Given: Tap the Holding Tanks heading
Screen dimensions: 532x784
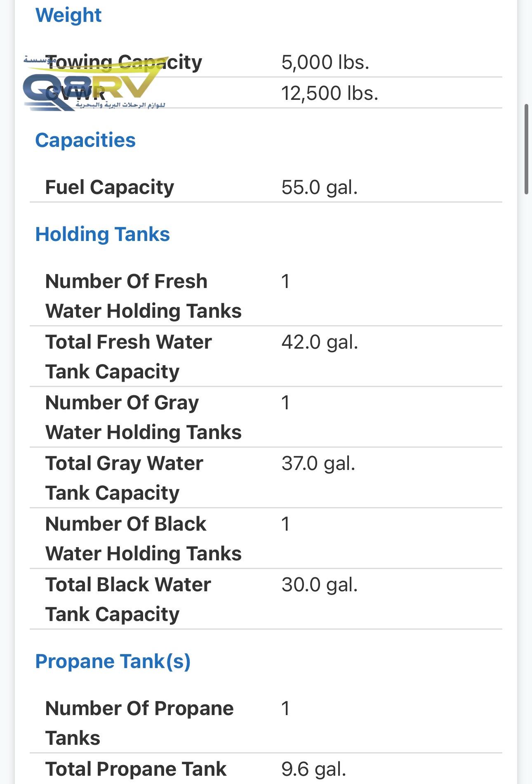Looking at the screenshot, I should point(102,234).
